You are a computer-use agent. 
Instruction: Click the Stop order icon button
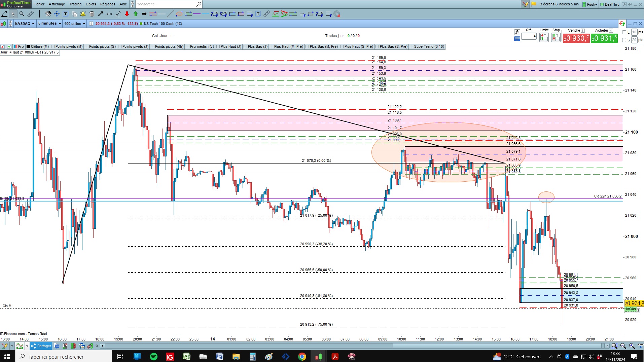click(x=556, y=38)
